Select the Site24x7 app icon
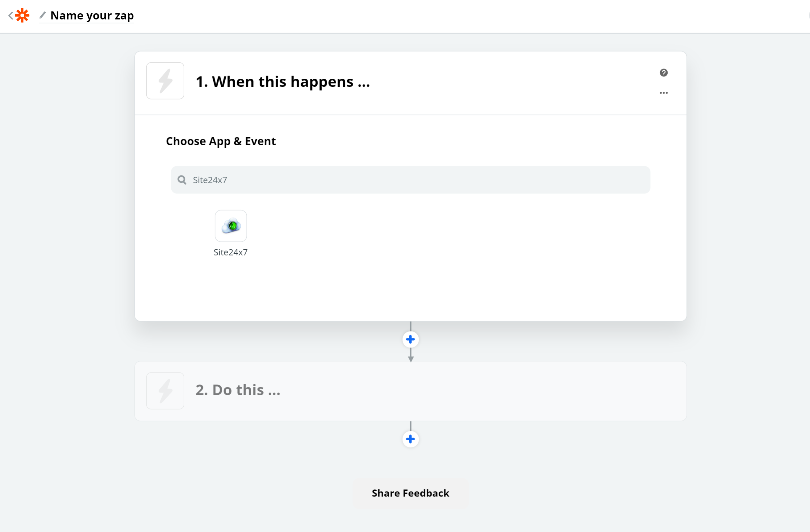Viewport: 810px width, 532px height. click(231, 226)
